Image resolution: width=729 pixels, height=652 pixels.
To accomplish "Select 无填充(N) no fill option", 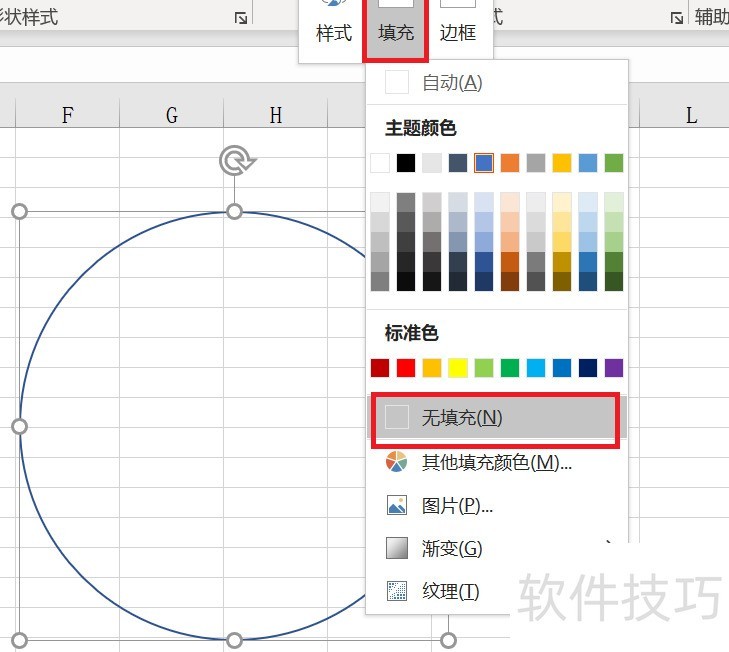I will tap(497, 418).
